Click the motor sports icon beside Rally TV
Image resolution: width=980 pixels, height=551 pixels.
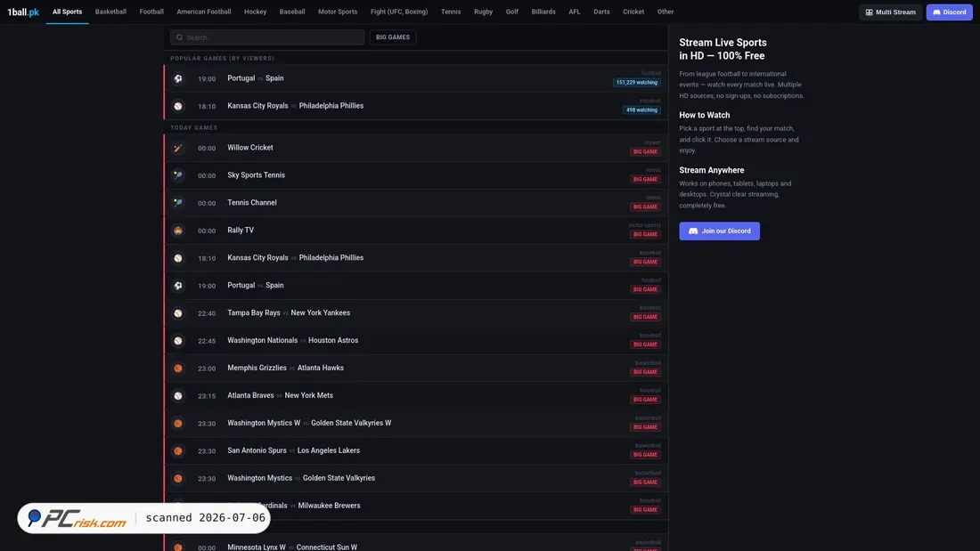178,231
